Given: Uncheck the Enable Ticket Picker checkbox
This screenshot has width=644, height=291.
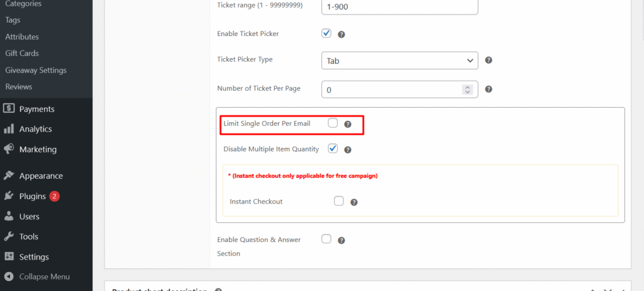Looking at the screenshot, I should [x=326, y=34].
